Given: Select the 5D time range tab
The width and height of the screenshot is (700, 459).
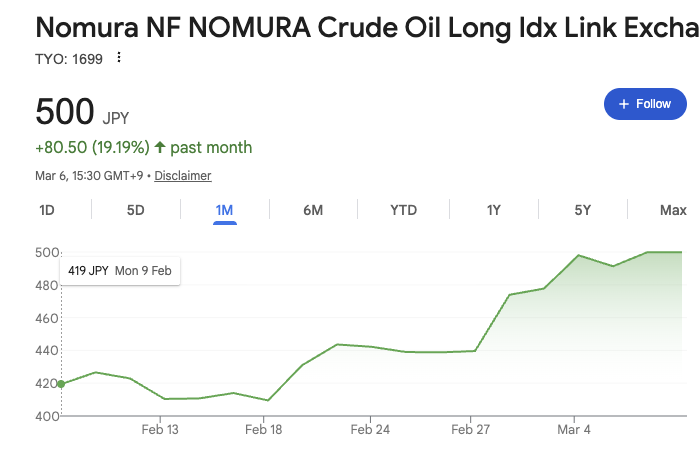Looking at the screenshot, I should (136, 210).
